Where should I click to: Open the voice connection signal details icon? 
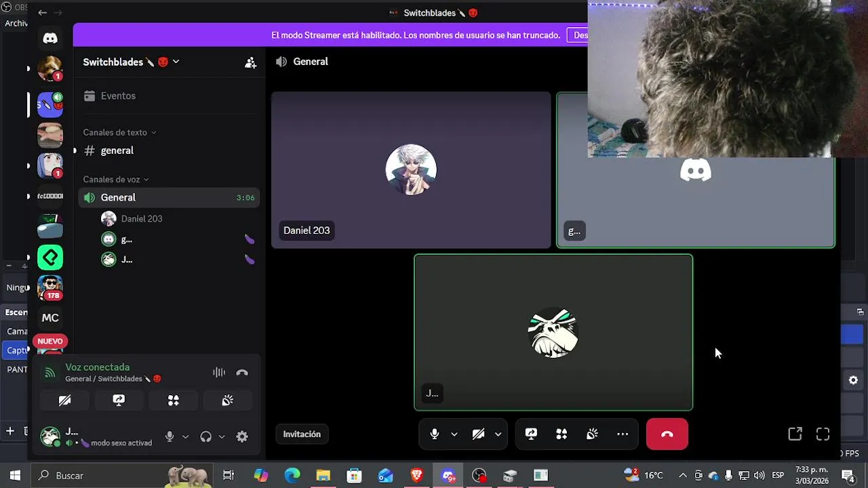pyautogui.click(x=50, y=373)
